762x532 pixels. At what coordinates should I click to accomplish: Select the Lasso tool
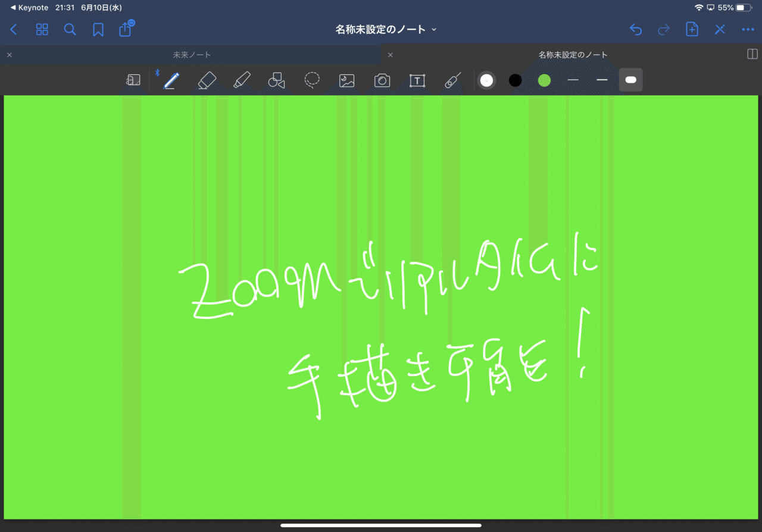[x=312, y=80]
